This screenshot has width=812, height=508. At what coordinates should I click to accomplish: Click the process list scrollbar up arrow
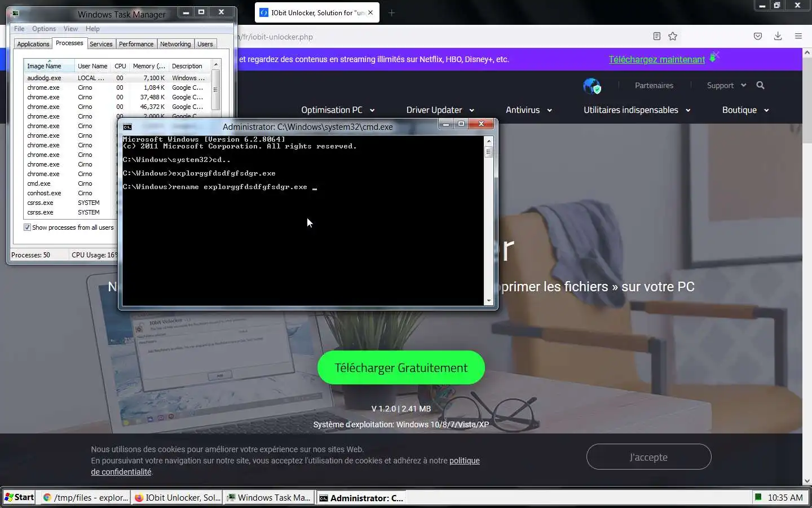215,65
